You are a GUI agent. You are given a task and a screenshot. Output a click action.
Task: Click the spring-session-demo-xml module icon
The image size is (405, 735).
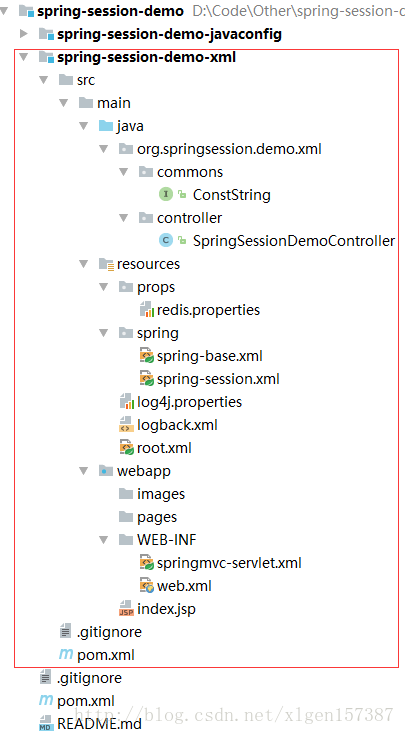46,57
